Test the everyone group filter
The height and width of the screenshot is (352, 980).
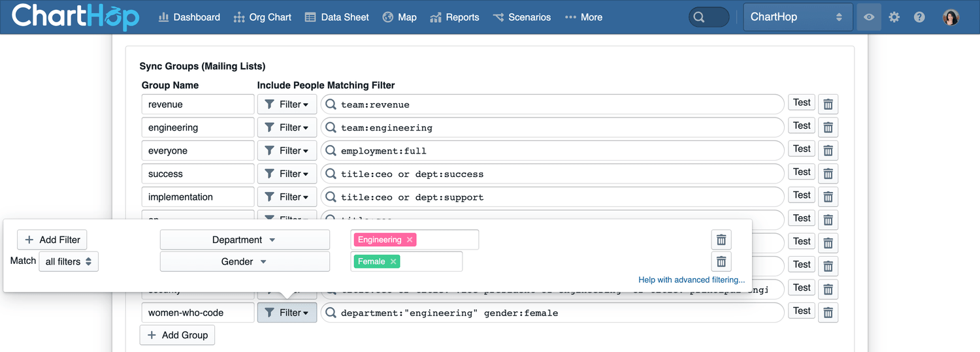pos(802,149)
